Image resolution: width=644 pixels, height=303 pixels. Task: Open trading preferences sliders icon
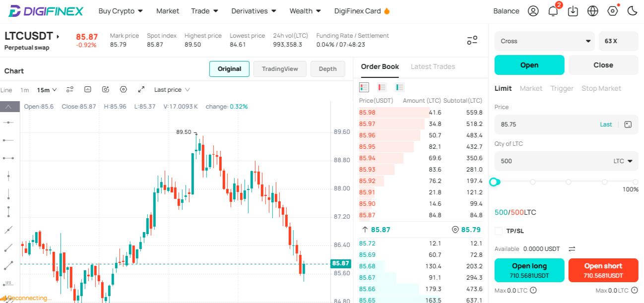tap(472, 41)
